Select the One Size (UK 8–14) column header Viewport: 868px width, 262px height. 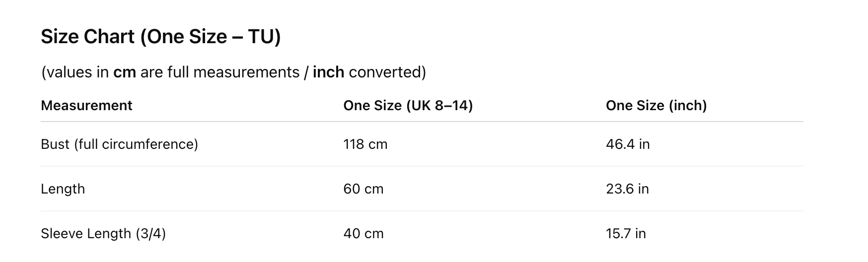point(408,106)
